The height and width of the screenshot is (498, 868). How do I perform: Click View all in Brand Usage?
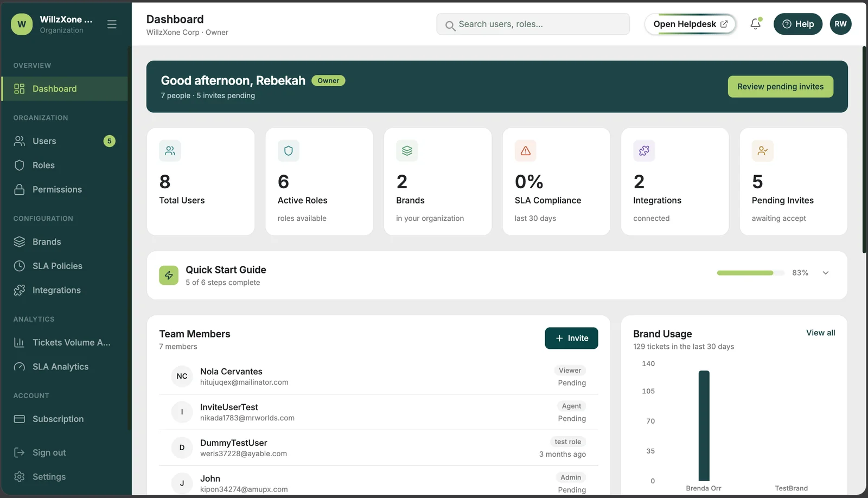(820, 333)
